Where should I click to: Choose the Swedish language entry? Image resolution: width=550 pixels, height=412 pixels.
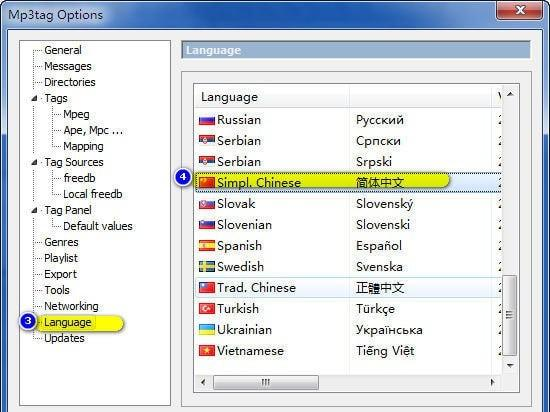point(240,266)
